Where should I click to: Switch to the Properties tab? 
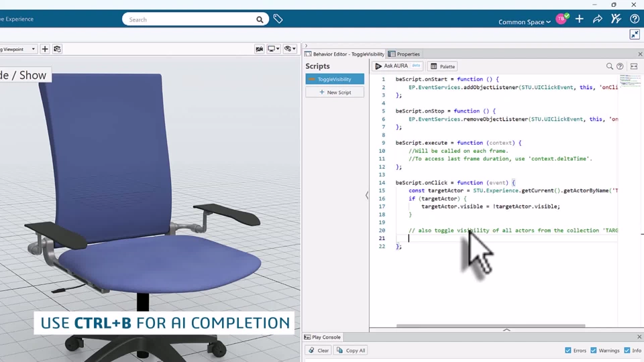404,54
